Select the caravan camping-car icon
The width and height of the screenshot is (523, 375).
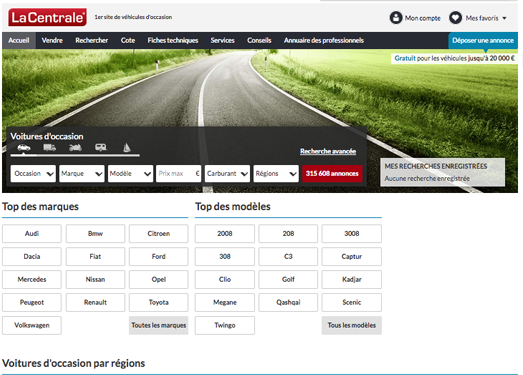(101, 147)
